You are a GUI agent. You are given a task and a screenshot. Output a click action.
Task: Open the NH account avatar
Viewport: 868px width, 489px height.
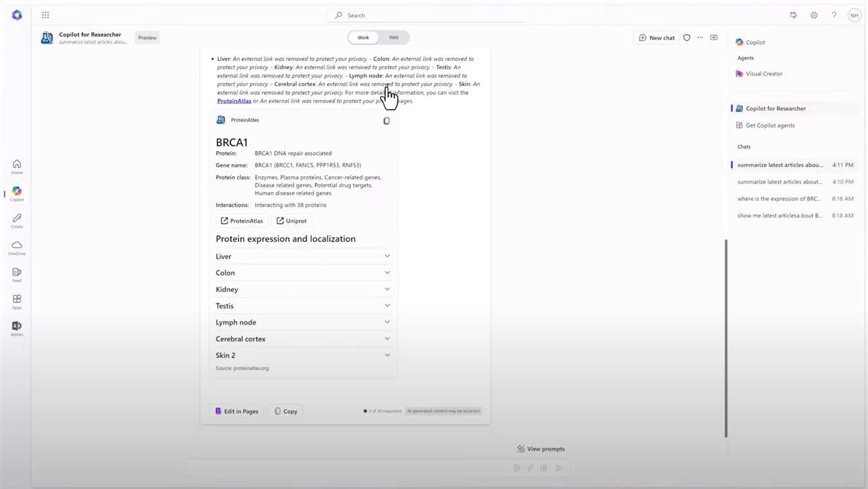[854, 16]
